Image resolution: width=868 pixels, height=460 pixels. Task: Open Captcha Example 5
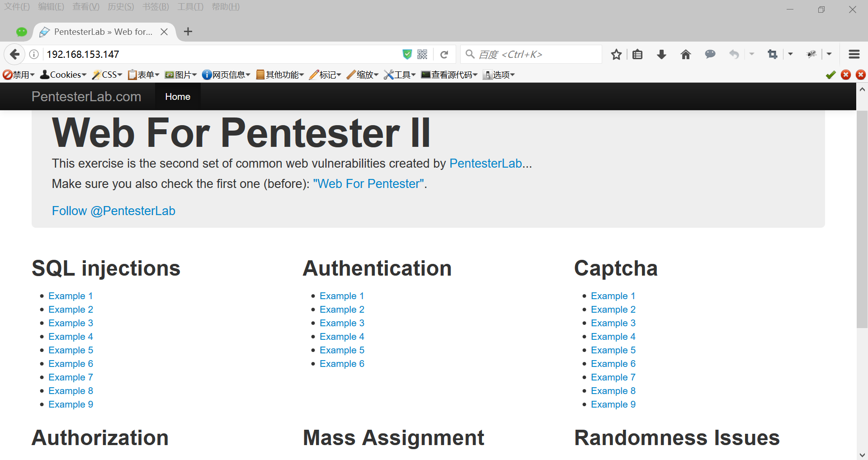coord(613,350)
